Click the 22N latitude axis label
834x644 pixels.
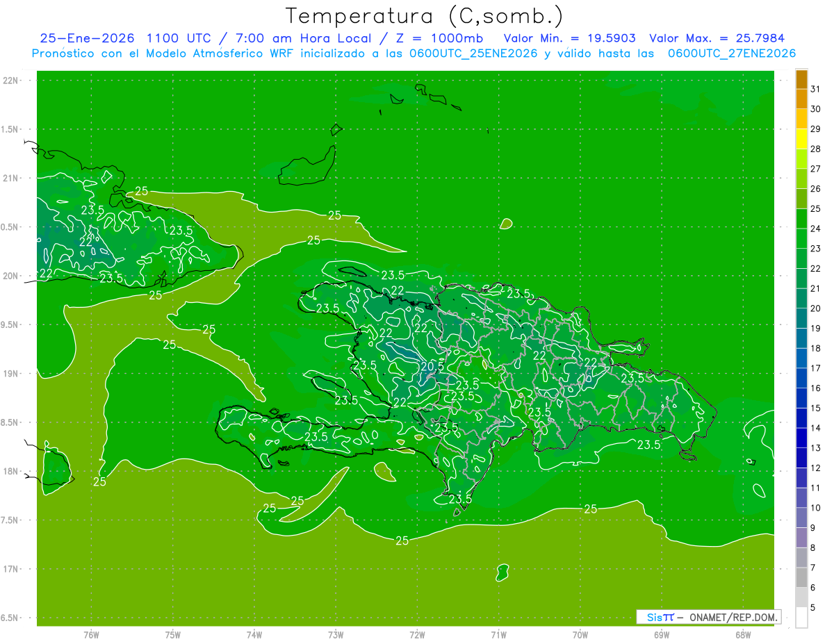tap(11, 81)
